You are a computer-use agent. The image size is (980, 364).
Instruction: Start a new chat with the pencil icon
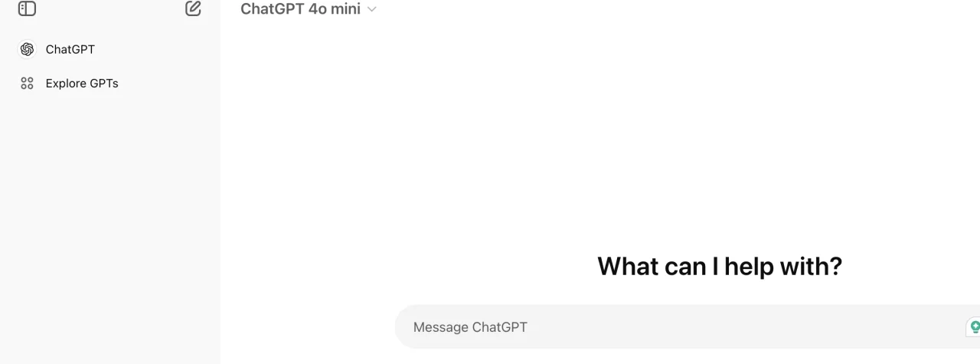pyautogui.click(x=193, y=9)
